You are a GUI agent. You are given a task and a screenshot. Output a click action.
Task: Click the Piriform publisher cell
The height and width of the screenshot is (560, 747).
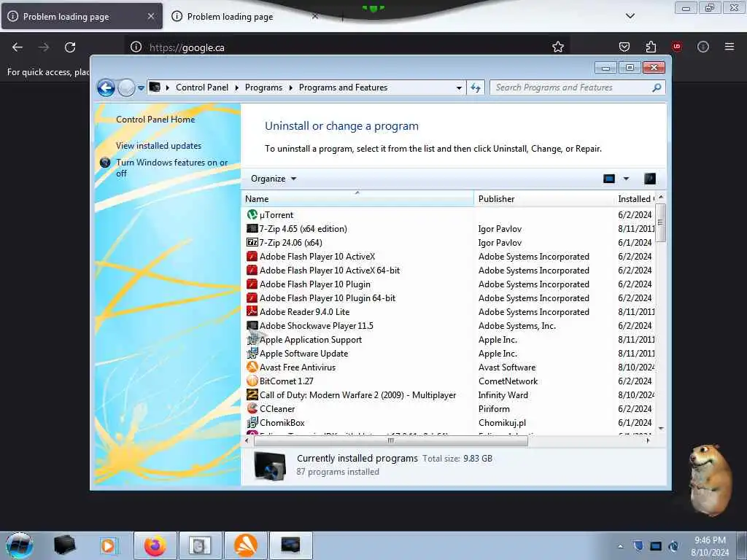click(494, 409)
